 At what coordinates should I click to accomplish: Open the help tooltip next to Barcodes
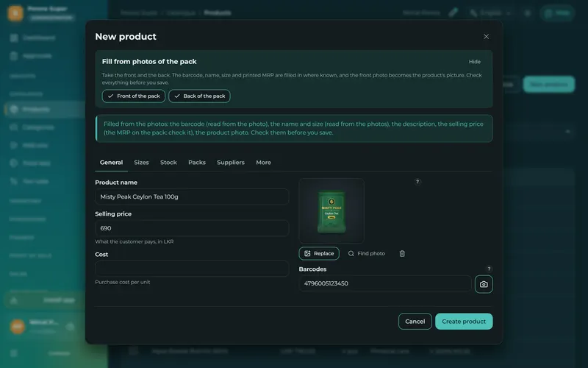coord(489,269)
